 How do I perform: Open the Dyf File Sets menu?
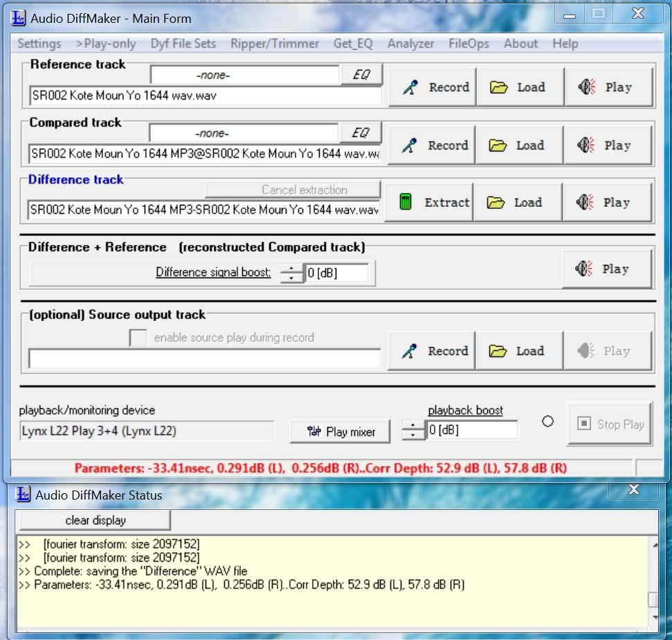pyautogui.click(x=183, y=44)
